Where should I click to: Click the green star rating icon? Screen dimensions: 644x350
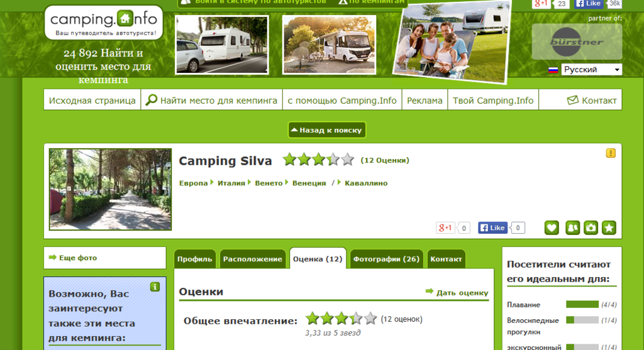tap(609, 227)
